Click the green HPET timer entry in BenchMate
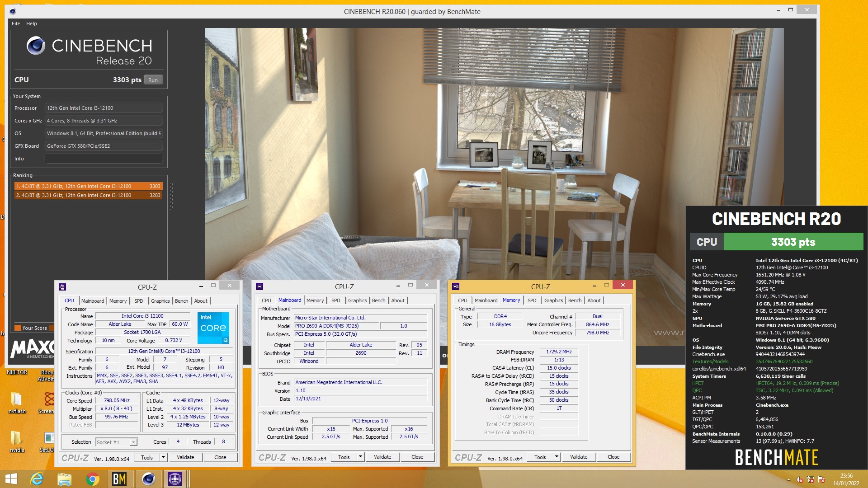Image resolution: width=868 pixels, height=488 pixels. [765, 383]
